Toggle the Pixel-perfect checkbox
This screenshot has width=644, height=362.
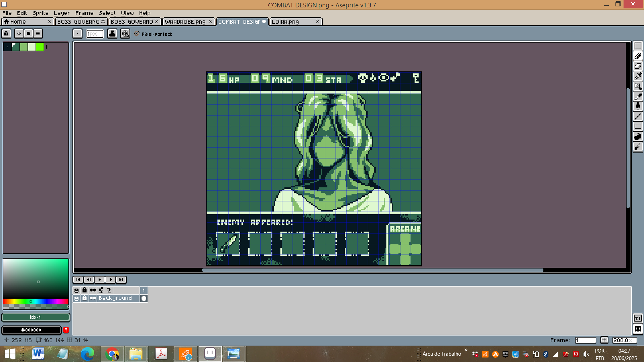(137, 34)
